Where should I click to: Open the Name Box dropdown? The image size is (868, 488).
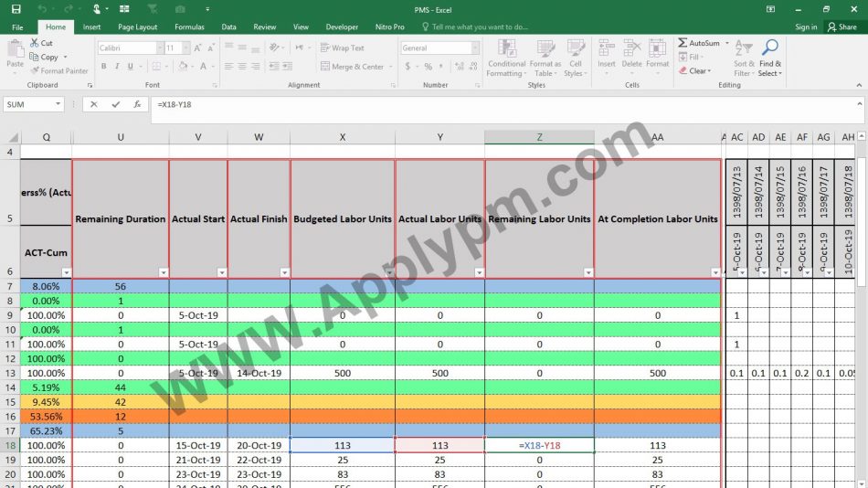coord(58,104)
